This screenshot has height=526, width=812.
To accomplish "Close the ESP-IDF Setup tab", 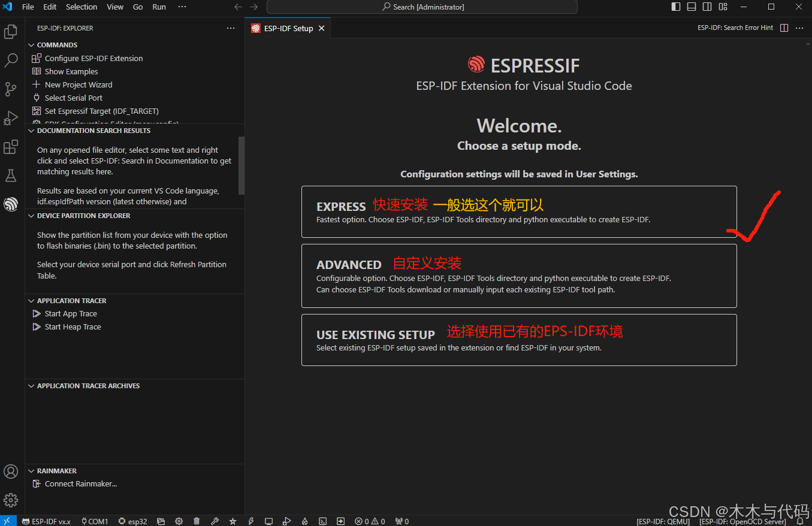I will (x=322, y=28).
